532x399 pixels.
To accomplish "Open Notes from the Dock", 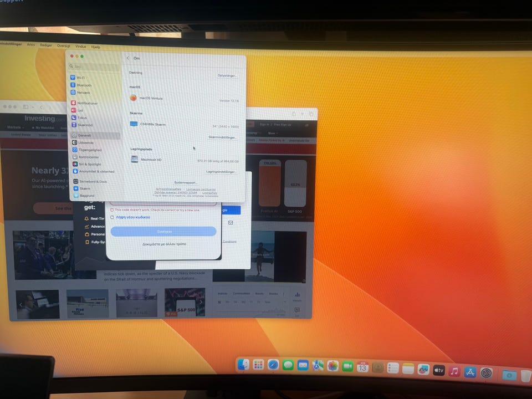I will pyautogui.click(x=408, y=369).
